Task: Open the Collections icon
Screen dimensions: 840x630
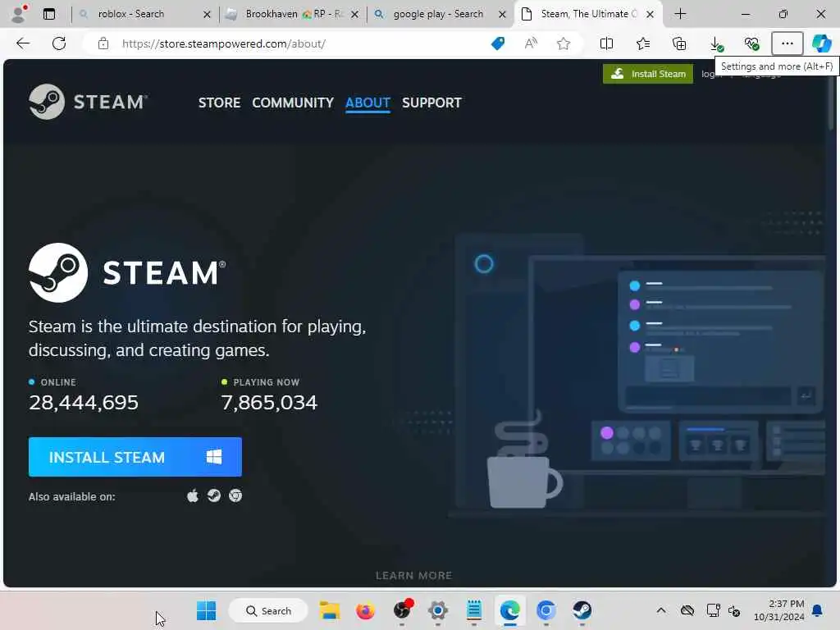Action: [679, 43]
